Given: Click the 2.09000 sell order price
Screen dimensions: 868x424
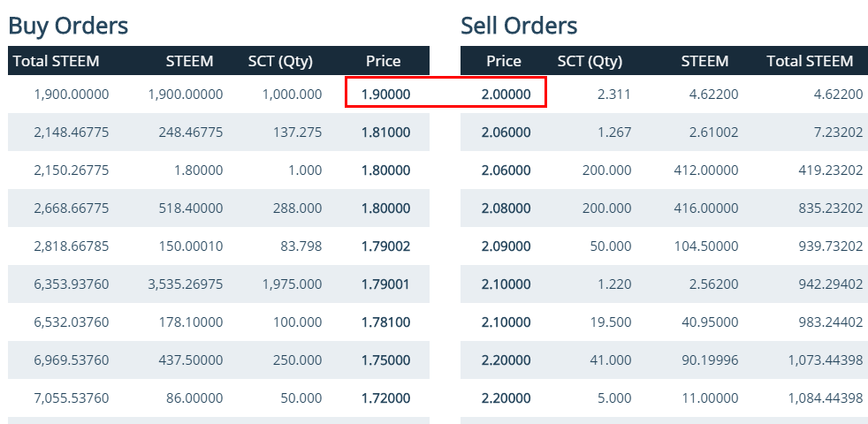Looking at the screenshot, I should pos(506,246).
